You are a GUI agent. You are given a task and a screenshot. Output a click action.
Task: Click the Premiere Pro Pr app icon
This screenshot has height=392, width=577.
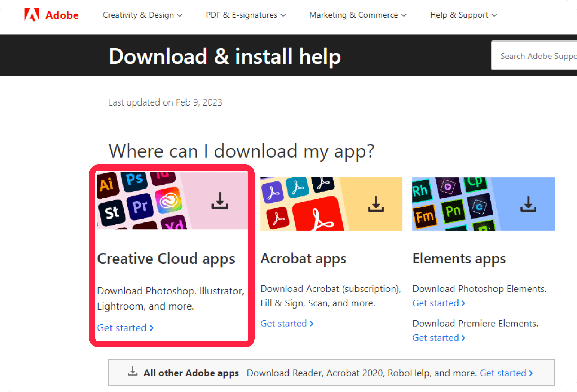[x=140, y=207]
